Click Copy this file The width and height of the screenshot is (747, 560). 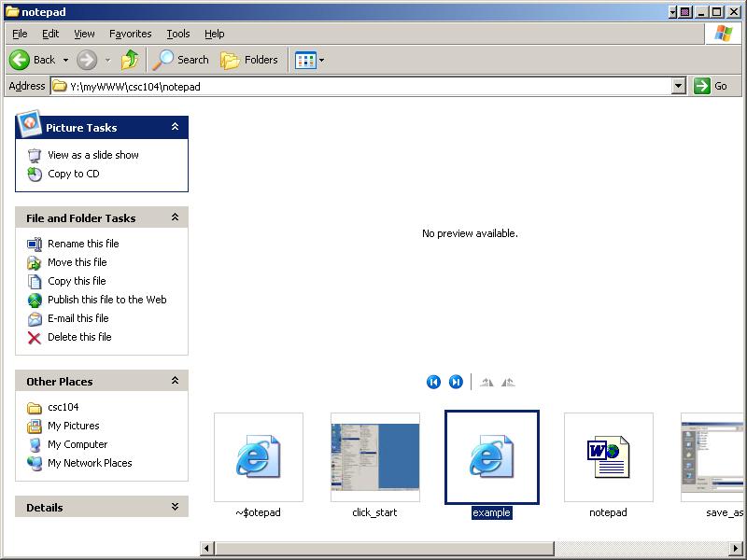coord(77,281)
